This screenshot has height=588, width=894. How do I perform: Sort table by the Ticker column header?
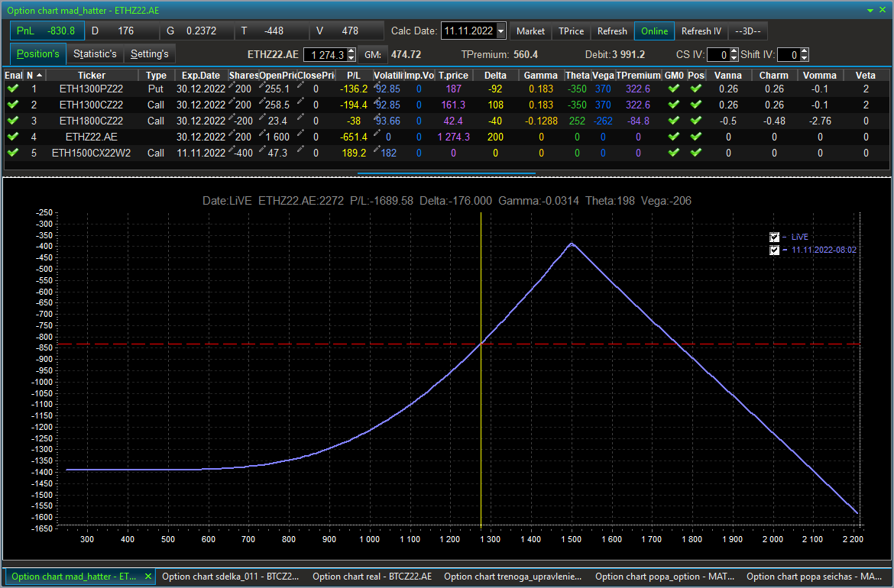pyautogui.click(x=92, y=75)
